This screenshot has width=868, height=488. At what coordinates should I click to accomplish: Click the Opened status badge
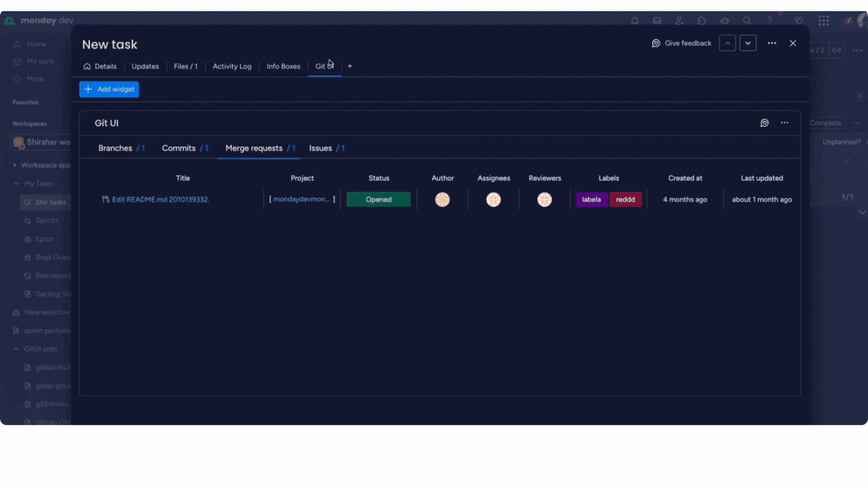point(379,200)
